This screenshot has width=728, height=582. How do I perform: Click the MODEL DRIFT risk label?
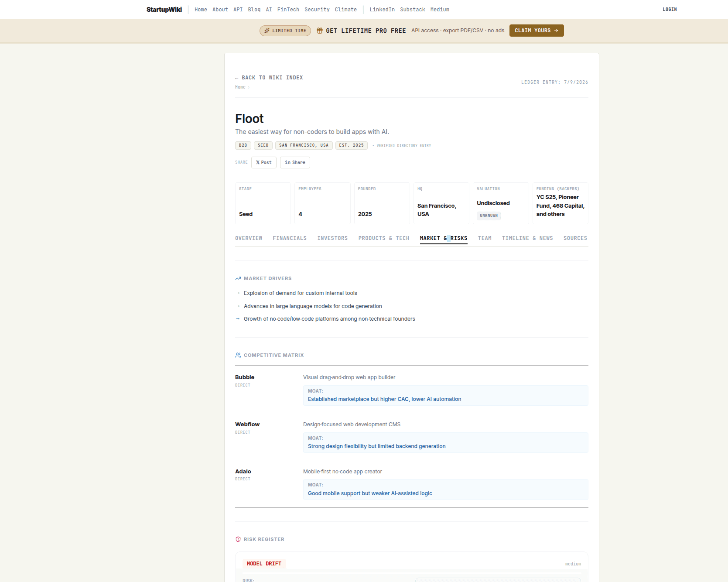click(x=264, y=564)
